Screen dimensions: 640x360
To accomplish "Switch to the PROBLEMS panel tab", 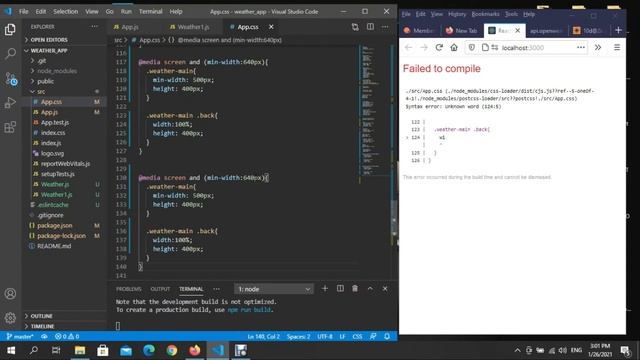I will coord(129,289).
